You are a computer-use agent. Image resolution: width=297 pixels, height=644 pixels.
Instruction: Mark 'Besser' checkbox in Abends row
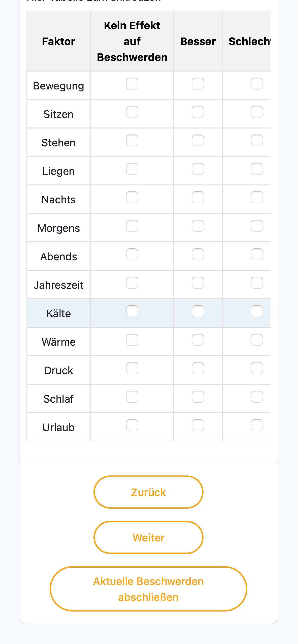tap(198, 254)
